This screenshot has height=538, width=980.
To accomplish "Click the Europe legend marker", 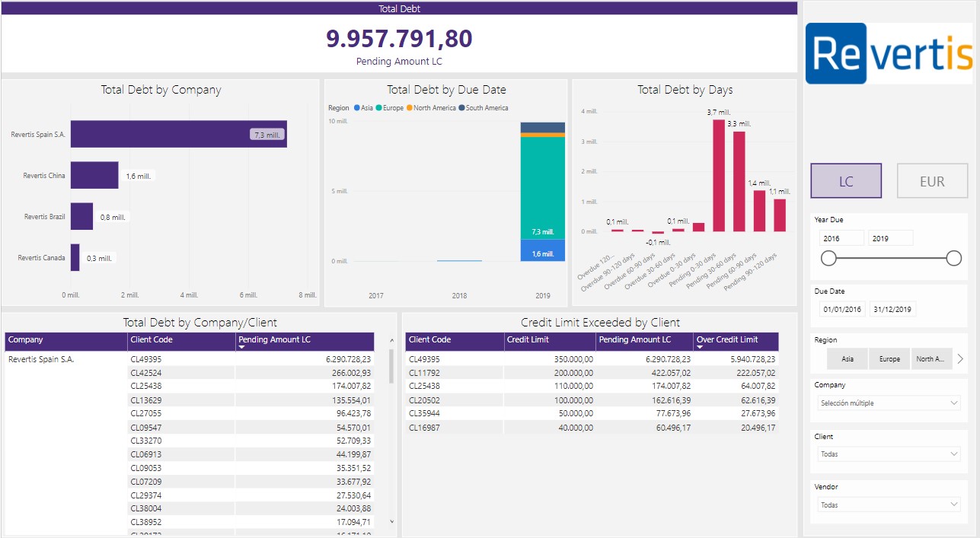I will pyautogui.click(x=378, y=108).
